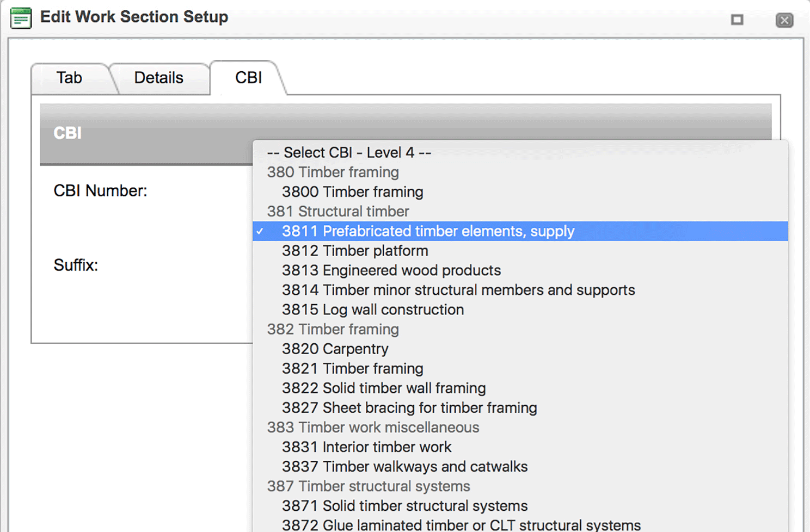Click the CBI Number field label

point(100,191)
